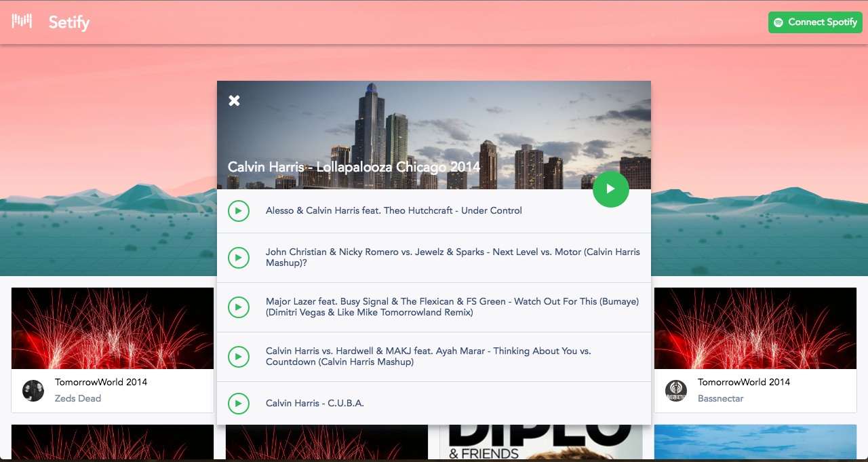Open the blue sky set thumbnail in bottom row
868x462 pixels.
click(x=755, y=442)
